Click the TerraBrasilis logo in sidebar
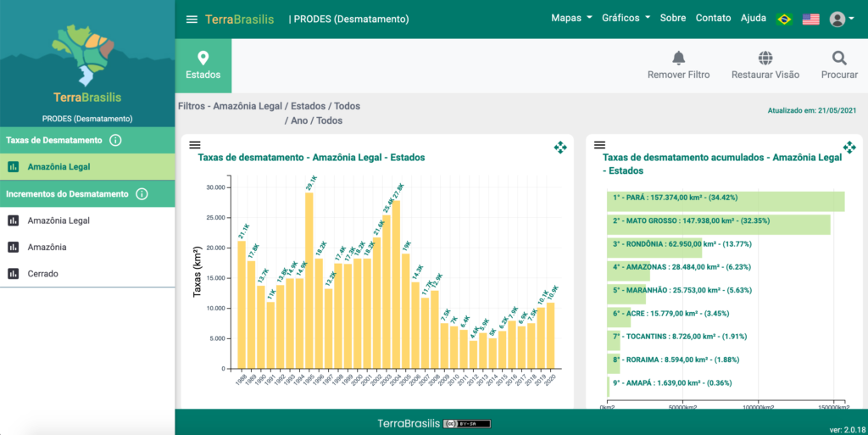The height and width of the screenshot is (435, 868). click(x=87, y=63)
